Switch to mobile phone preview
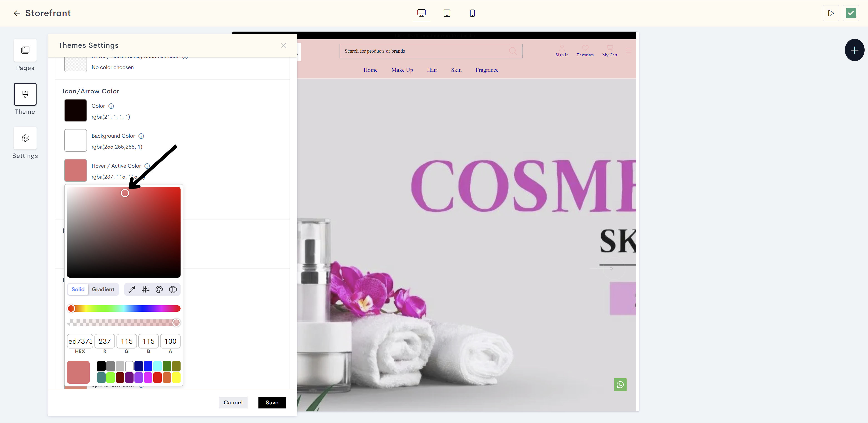Viewport: 868px width, 423px height. click(x=472, y=13)
